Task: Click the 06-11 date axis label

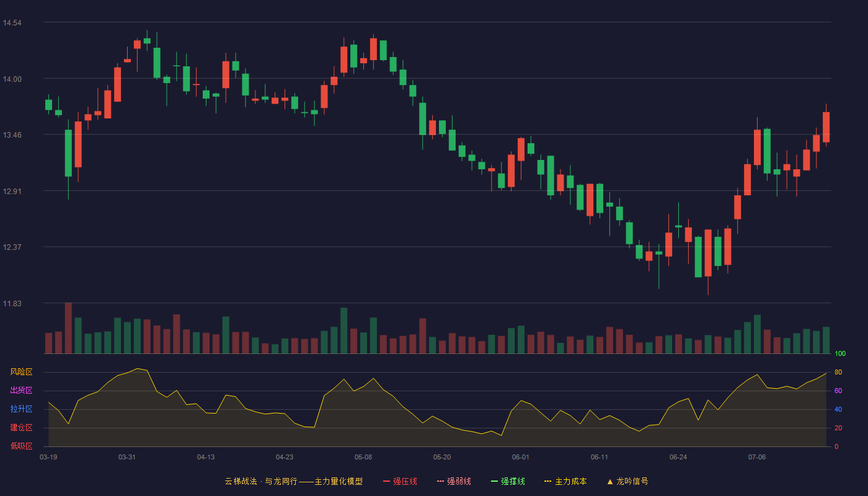Action: (600, 457)
